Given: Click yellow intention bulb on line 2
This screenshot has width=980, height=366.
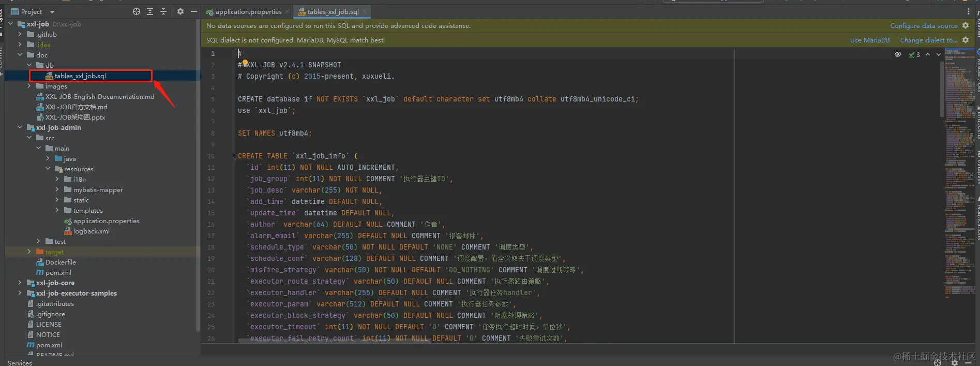Looking at the screenshot, I should [245, 63].
